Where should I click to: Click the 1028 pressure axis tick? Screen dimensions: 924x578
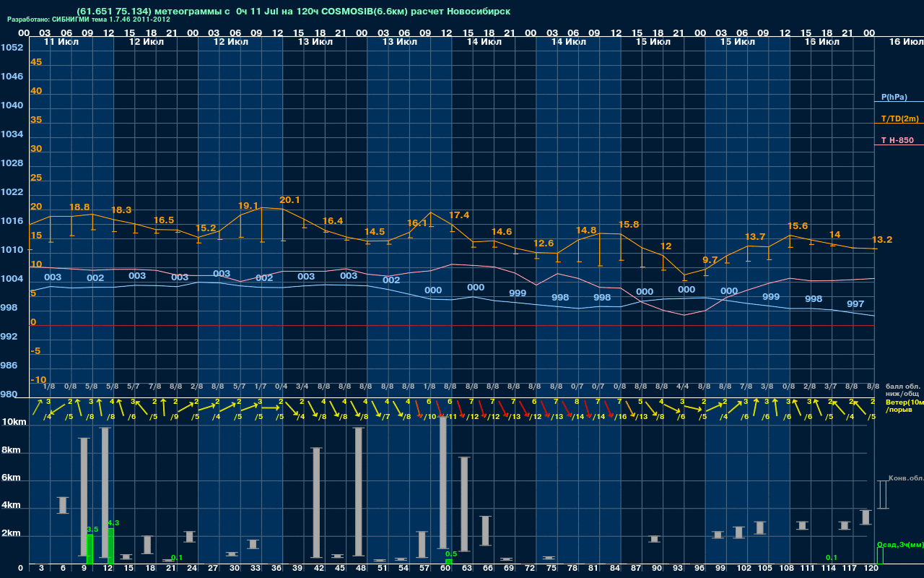pos(12,163)
